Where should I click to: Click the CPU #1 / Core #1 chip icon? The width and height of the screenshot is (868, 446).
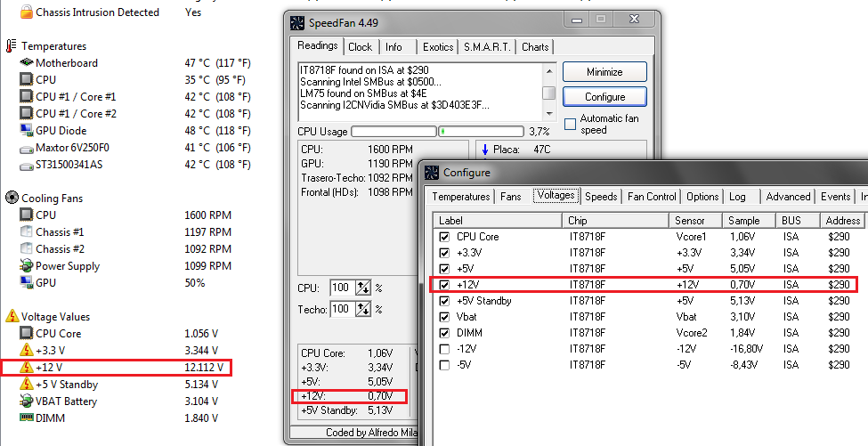pos(26,96)
